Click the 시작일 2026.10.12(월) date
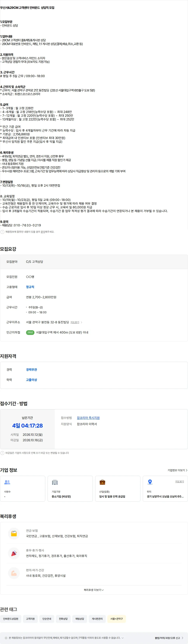188x644 pixels. coord(33,435)
